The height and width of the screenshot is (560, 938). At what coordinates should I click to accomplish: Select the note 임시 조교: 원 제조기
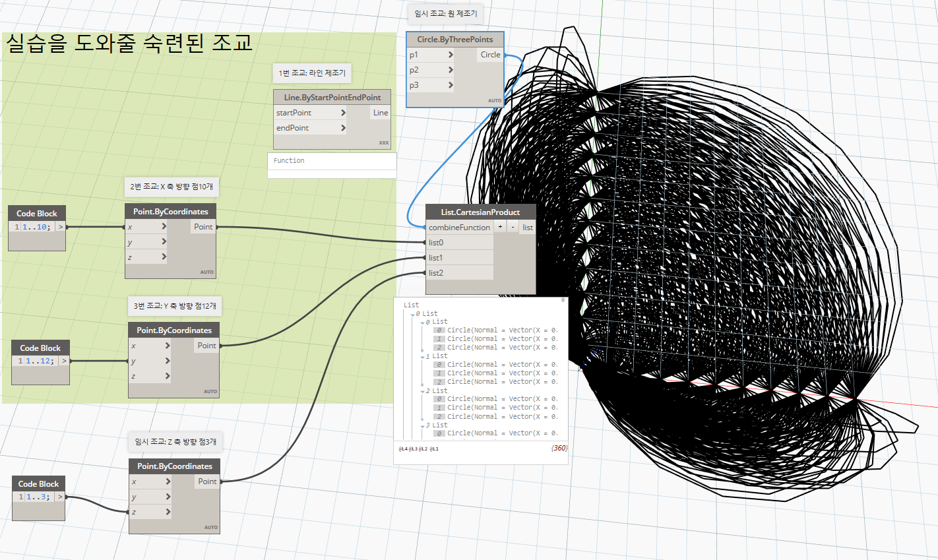445,13
